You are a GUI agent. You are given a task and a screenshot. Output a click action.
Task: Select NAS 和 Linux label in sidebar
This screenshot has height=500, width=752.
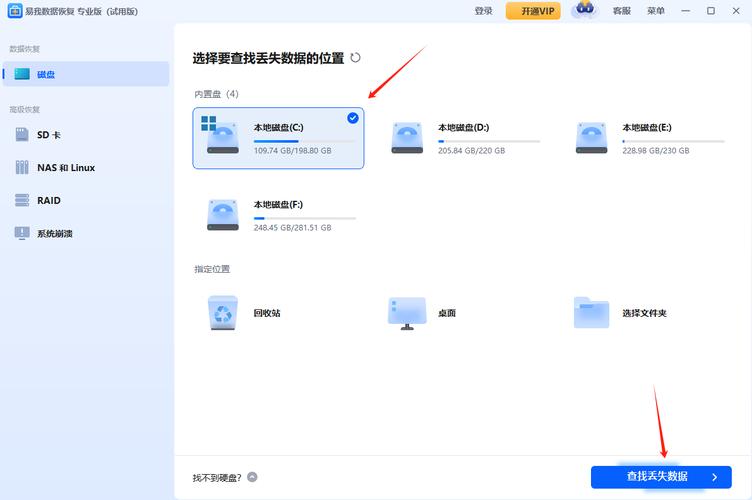(66, 167)
